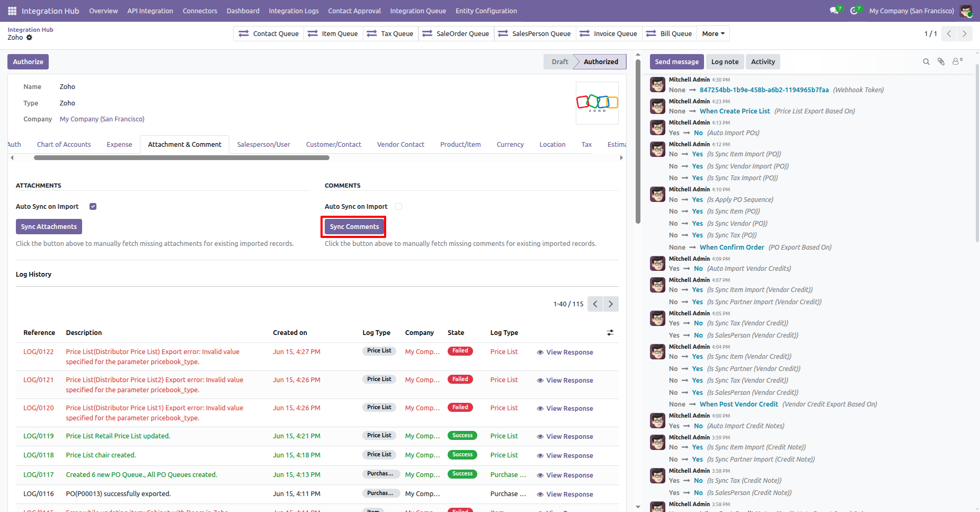980x512 pixels.
Task: View Response for LOG/0116
Action: click(x=565, y=495)
